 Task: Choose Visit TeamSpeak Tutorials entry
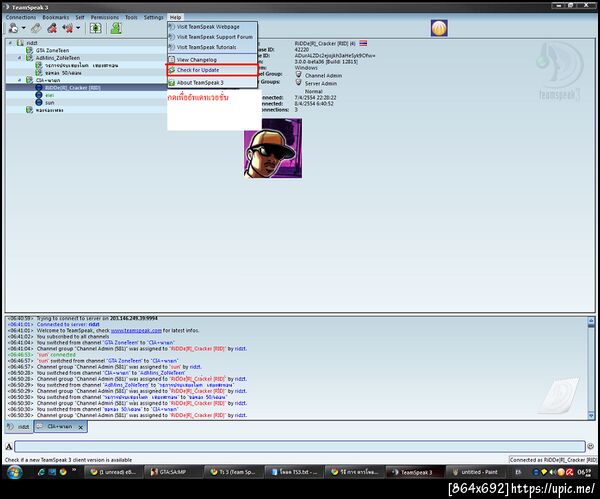coord(212,47)
